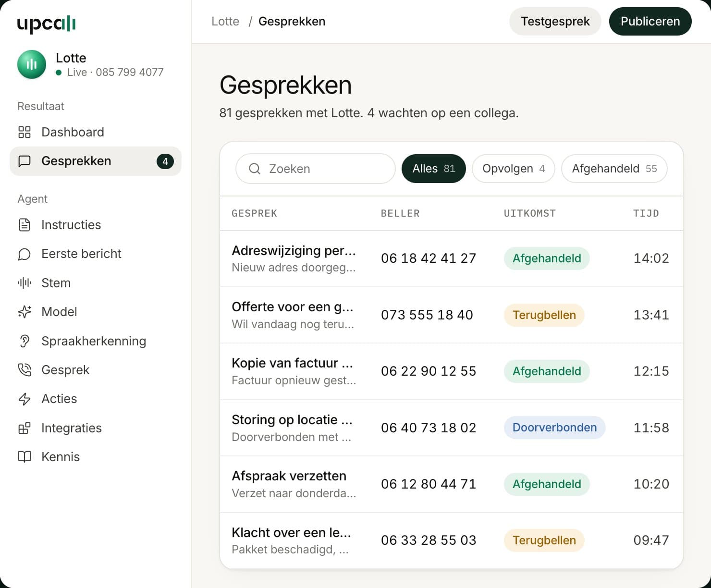This screenshot has height=588, width=711.
Task: Click the Eerste bericht chat icon
Action: tap(25, 254)
